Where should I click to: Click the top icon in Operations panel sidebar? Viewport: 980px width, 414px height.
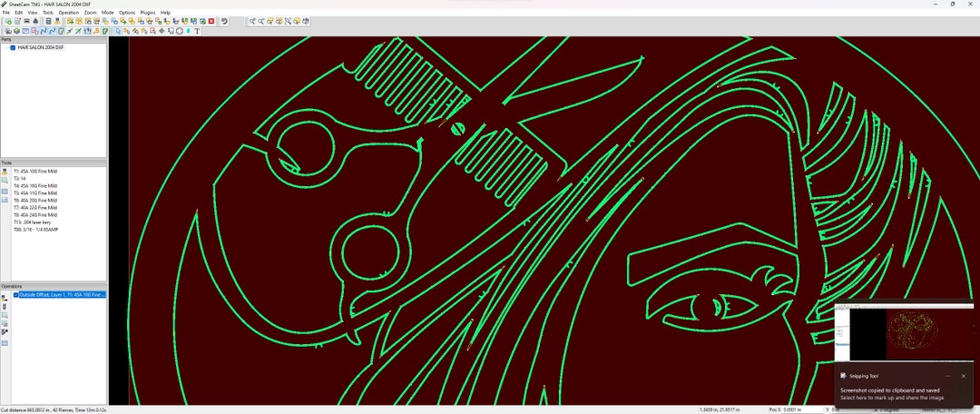[5, 299]
